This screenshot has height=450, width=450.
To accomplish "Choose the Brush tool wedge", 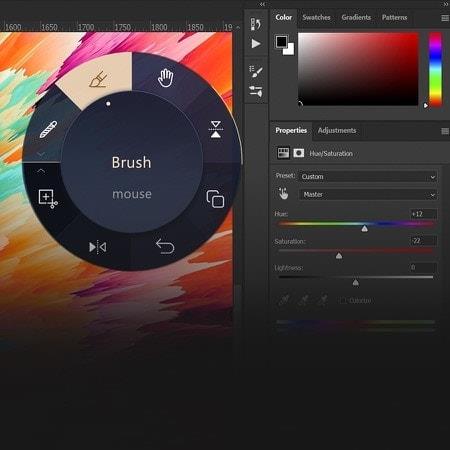I will pyautogui.click(x=98, y=79).
